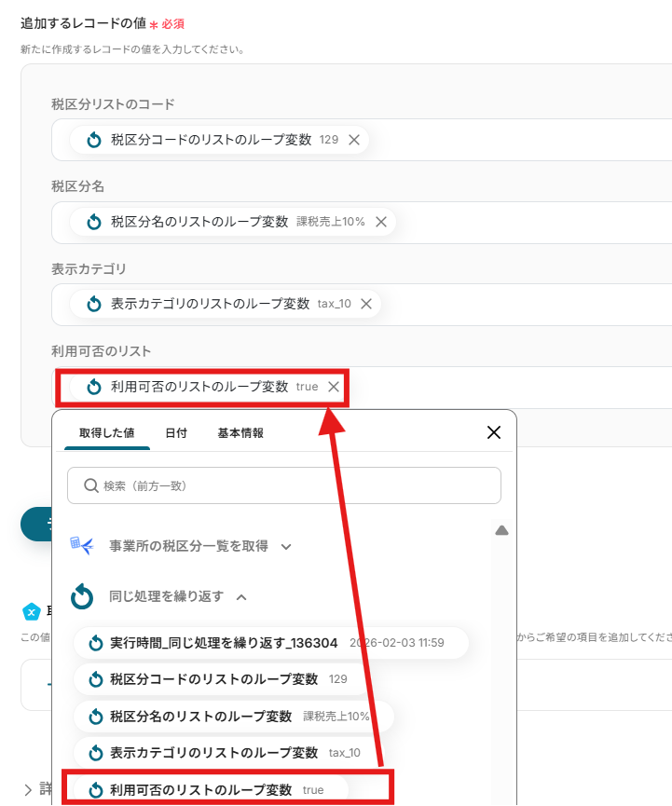
Task: Switch to the 取得した値 tab
Action: point(107,433)
